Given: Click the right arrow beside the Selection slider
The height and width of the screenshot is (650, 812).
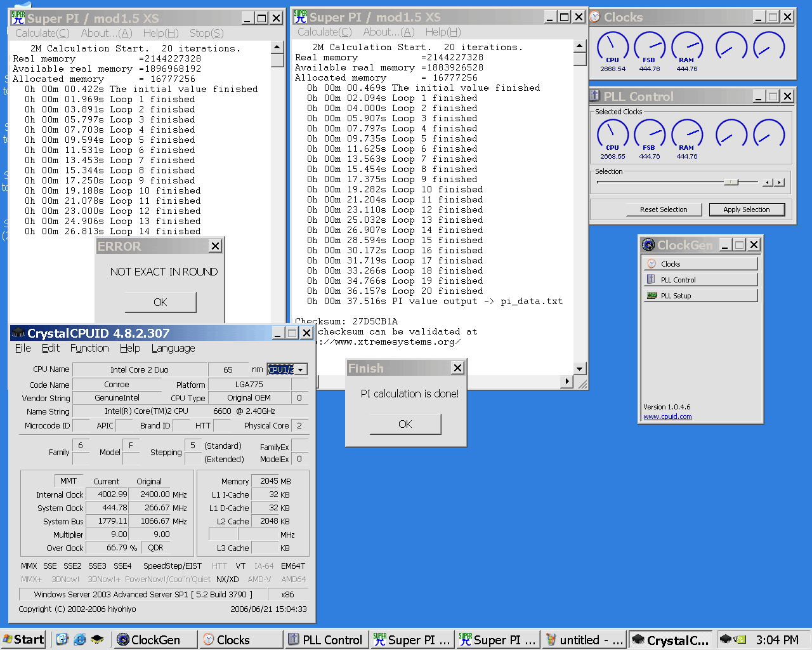Looking at the screenshot, I should (x=779, y=182).
